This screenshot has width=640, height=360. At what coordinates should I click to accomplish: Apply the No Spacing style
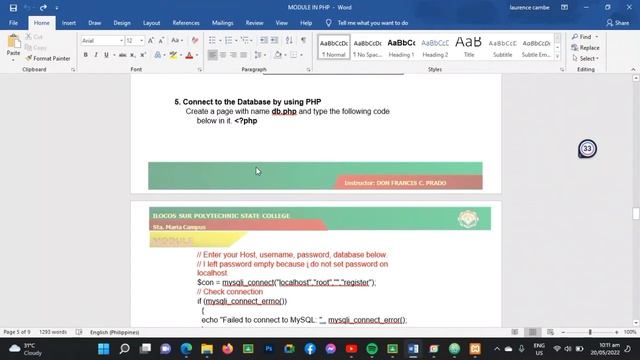click(x=367, y=47)
